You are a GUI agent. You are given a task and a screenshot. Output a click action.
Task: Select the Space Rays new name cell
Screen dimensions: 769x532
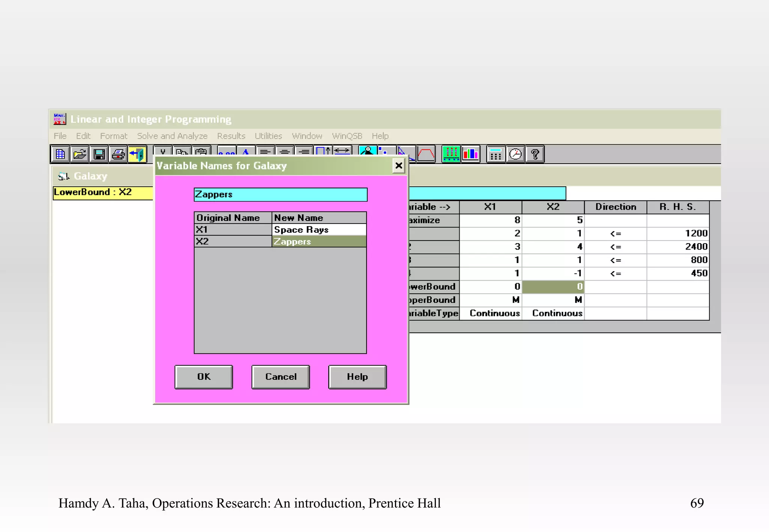[319, 230]
